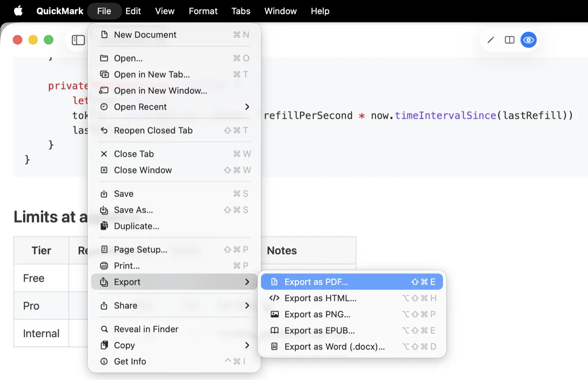The height and width of the screenshot is (380, 588).
Task: Expand the Share submenu chevron
Action: point(247,306)
